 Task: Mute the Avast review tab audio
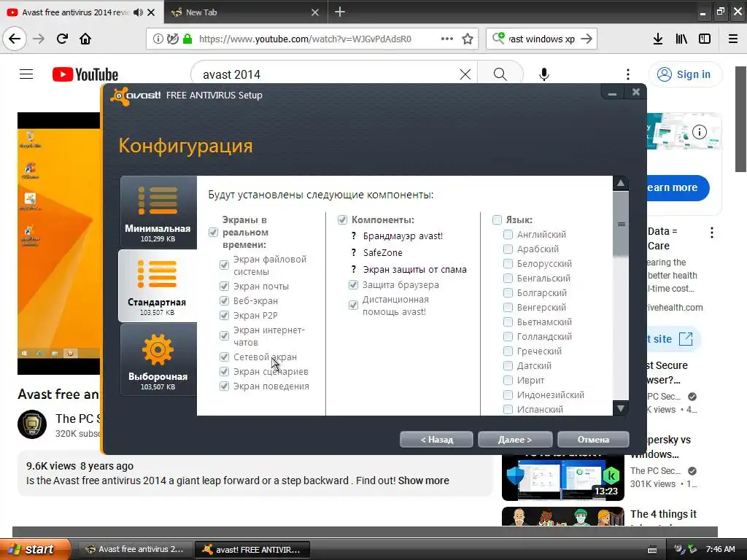(x=138, y=12)
